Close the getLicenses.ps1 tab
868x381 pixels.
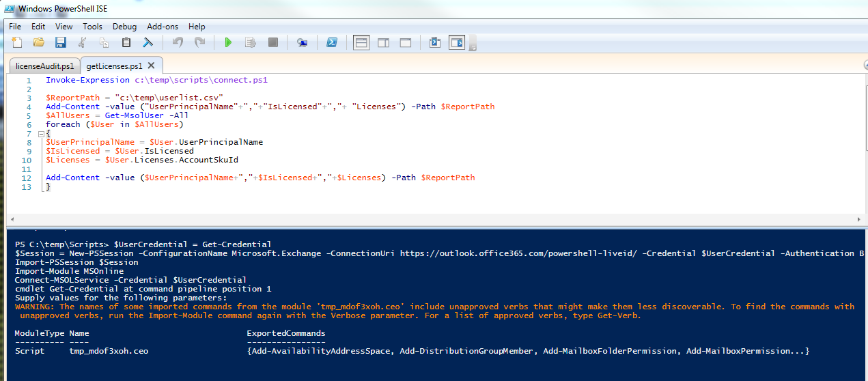[151, 66]
